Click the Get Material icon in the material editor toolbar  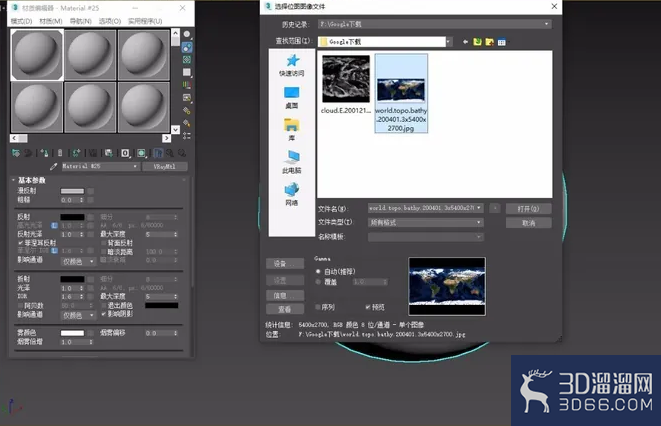16,153
